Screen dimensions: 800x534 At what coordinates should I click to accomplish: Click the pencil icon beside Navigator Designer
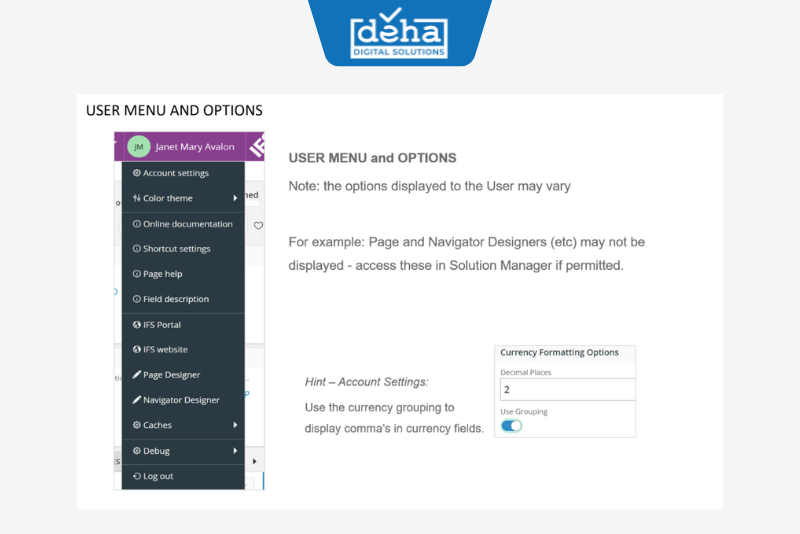coord(136,400)
